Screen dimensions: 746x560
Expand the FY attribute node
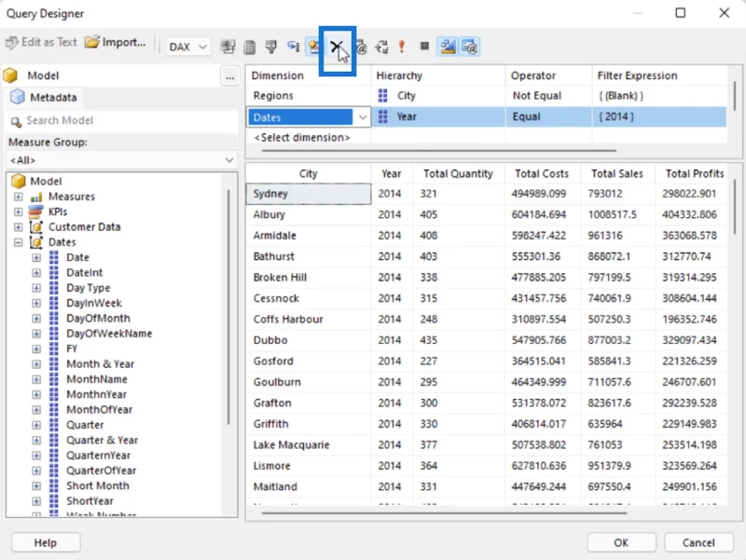pyautogui.click(x=36, y=348)
